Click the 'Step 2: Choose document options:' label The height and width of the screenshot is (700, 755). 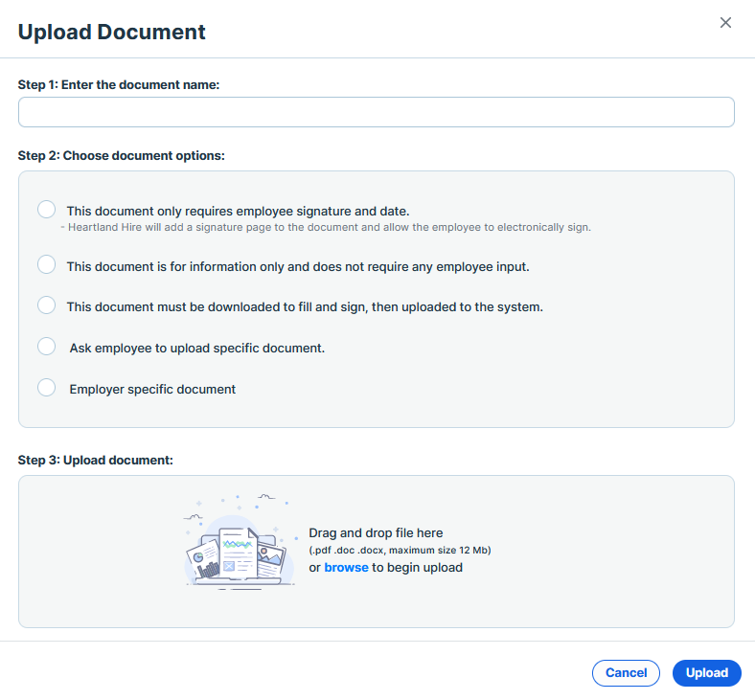(x=122, y=156)
